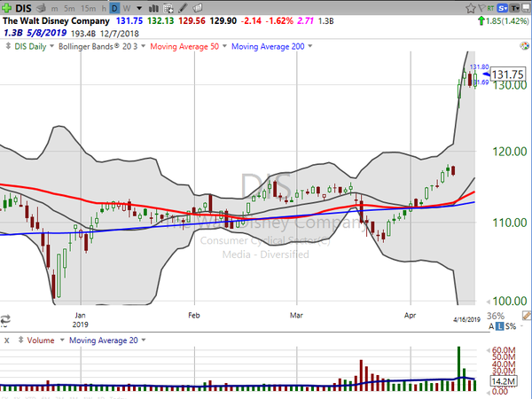
Task: Click the 131.75 price label on axis
Action: coord(508,74)
